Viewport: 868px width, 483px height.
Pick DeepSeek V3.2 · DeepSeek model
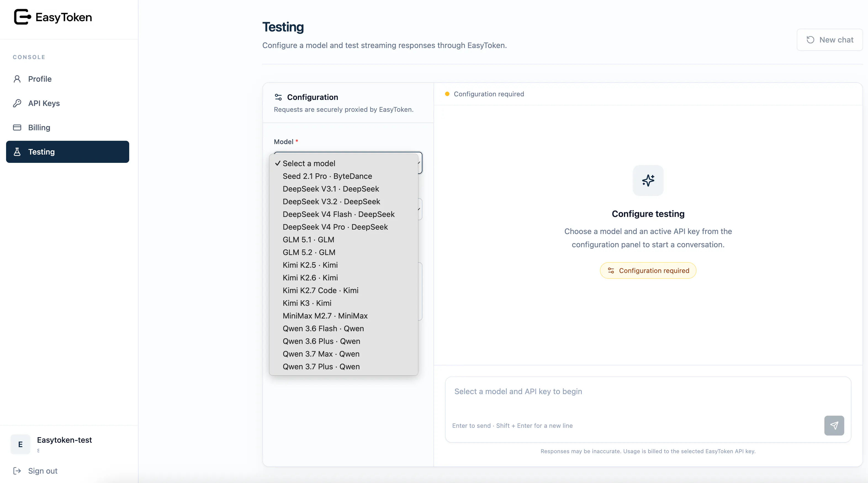(343, 201)
